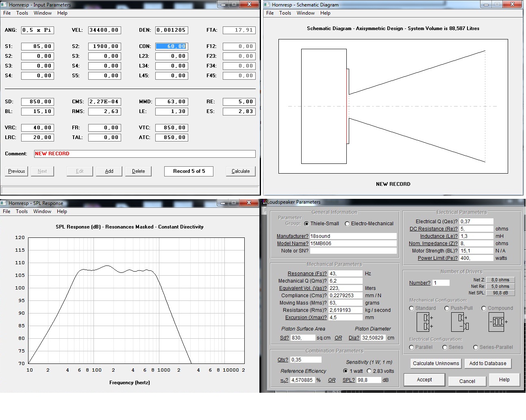Click the Loudspeaker Parameters title bar icon
The height and width of the screenshot is (420, 526).
[x=264, y=202]
